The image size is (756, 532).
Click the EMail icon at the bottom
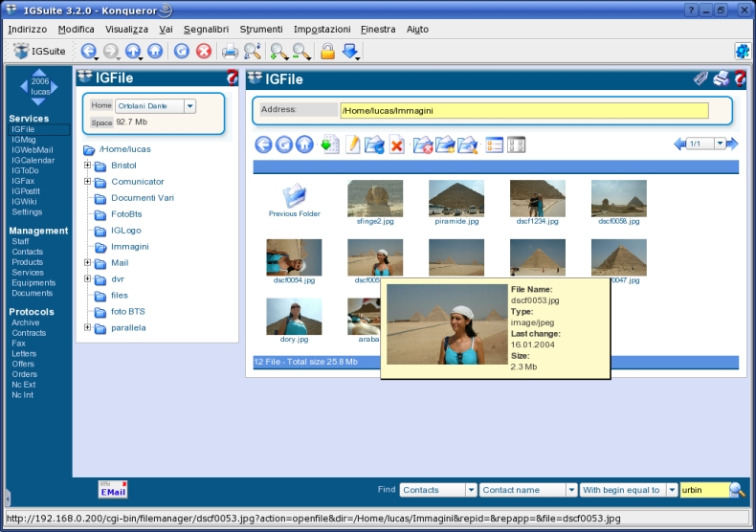[x=113, y=489]
